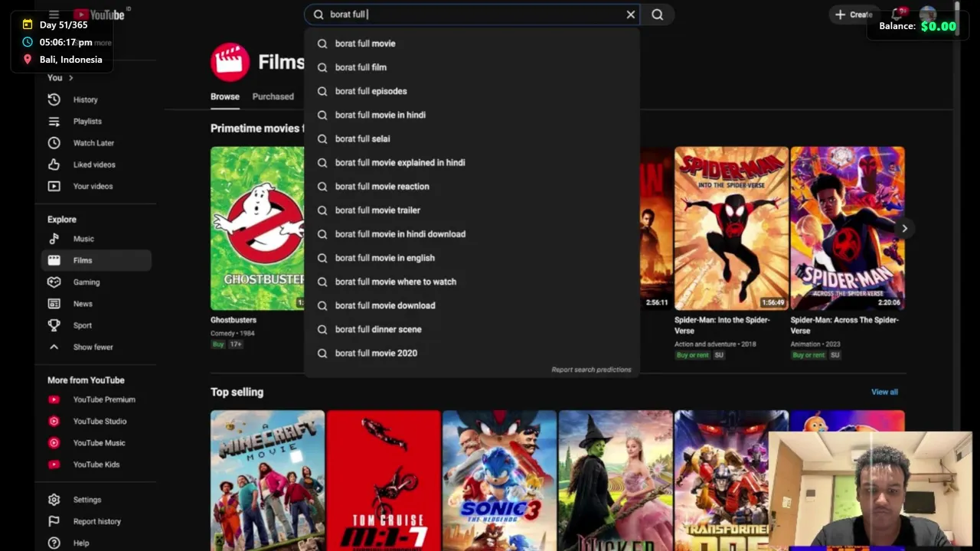The image size is (980, 551).
Task: Select suggestion 'borat full selai'
Action: point(472,139)
